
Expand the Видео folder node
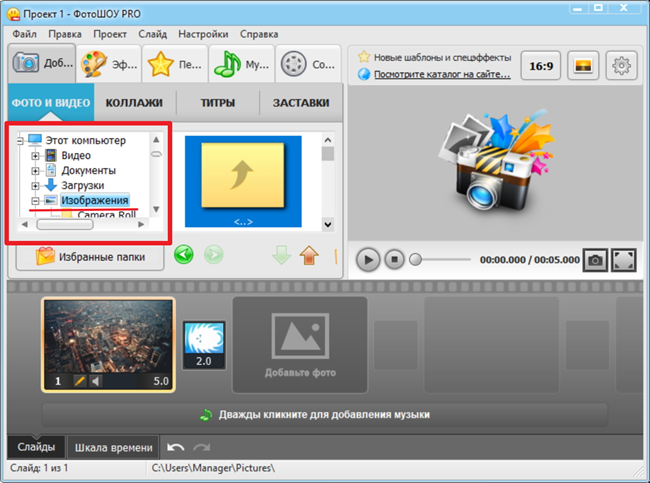click(x=35, y=156)
